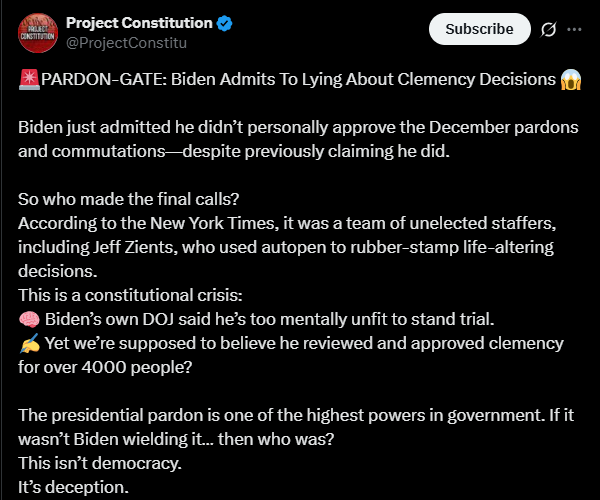Click the writing hand emoji
The width and height of the screenshot is (600, 500).
[28, 343]
